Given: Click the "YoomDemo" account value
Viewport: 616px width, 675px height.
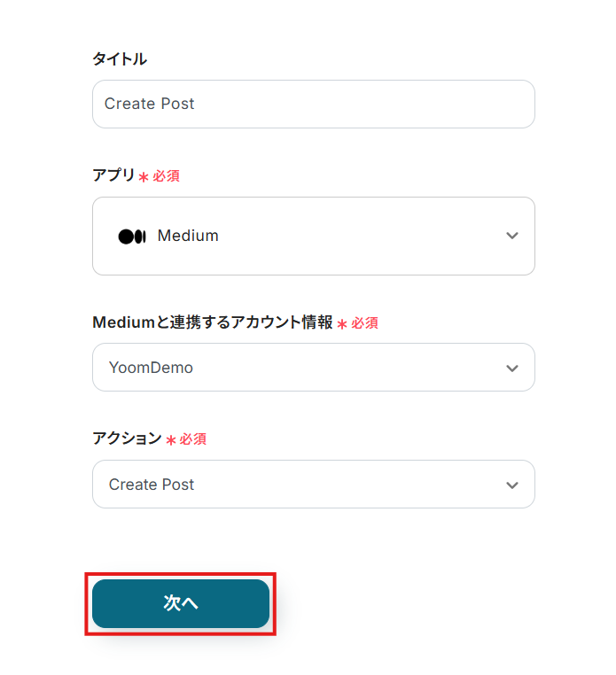Looking at the screenshot, I should 151,368.
